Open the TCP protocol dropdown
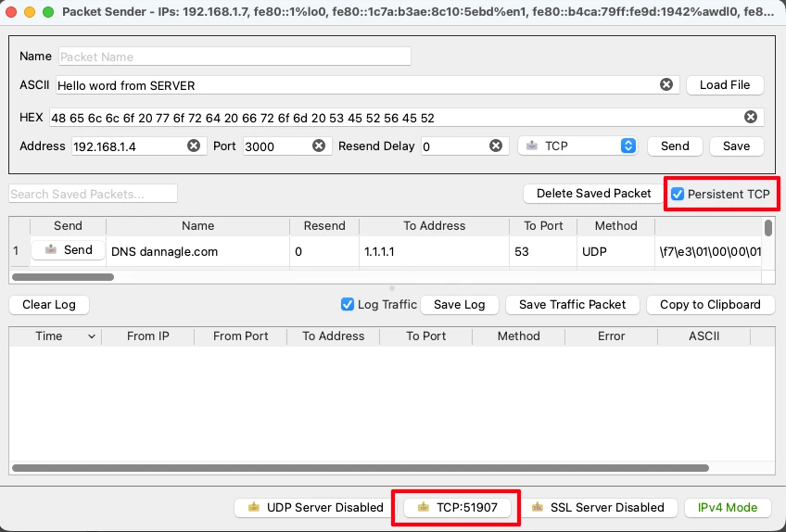This screenshot has width=786, height=532. click(577, 146)
